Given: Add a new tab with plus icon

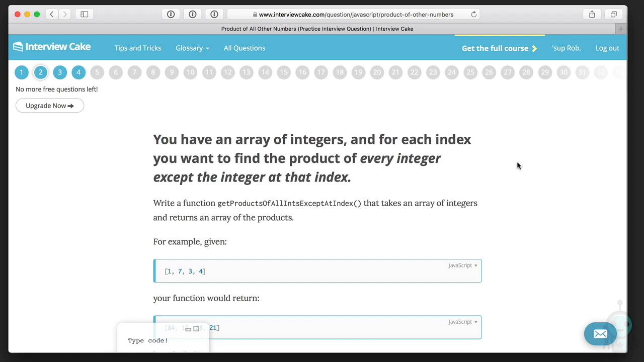Looking at the screenshot, I should click(620, 29).
